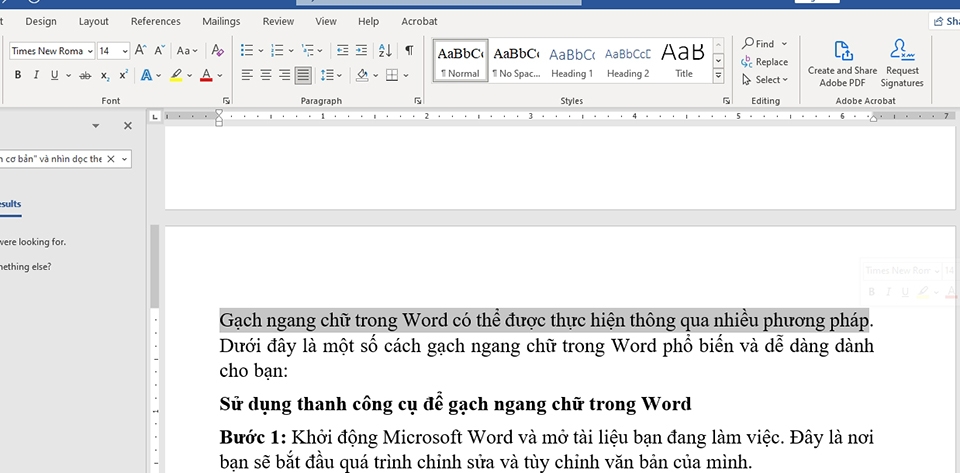Toggle Bold formatting
Image resolution: width=960 pixels, height=473 pixels.
[x=18, y=75]
